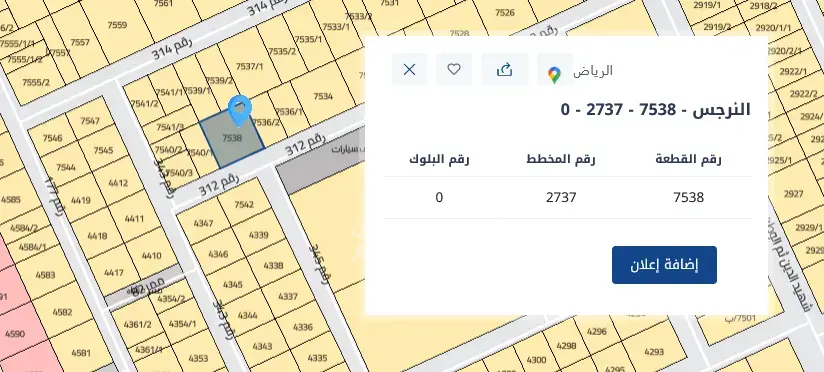824x372 pixels.
Task: Click parcel 4343 on the map
Action: (x=262, y=346)
